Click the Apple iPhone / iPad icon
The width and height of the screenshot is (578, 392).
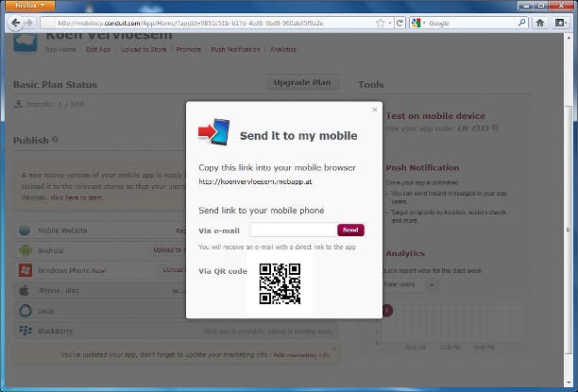(25, 291)
